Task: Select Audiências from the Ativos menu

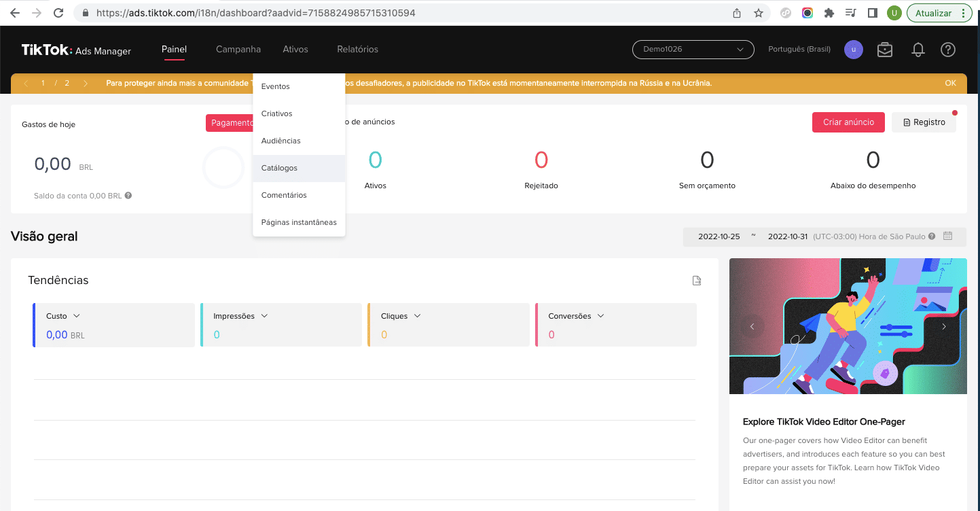Action: point(280,141)
